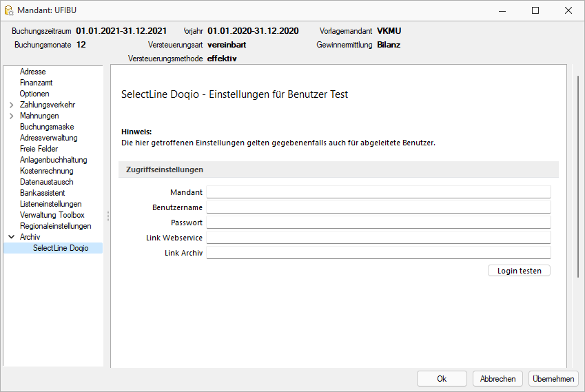The width and height of the screenshot is (585, 392).
Task: Click the Buchungsmonate value 12
Action: point(81,45)
